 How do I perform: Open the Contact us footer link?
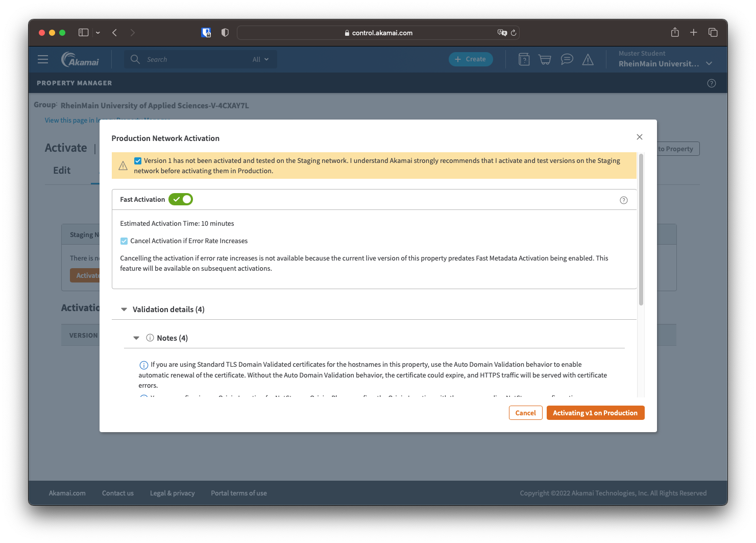click(118, 493)
